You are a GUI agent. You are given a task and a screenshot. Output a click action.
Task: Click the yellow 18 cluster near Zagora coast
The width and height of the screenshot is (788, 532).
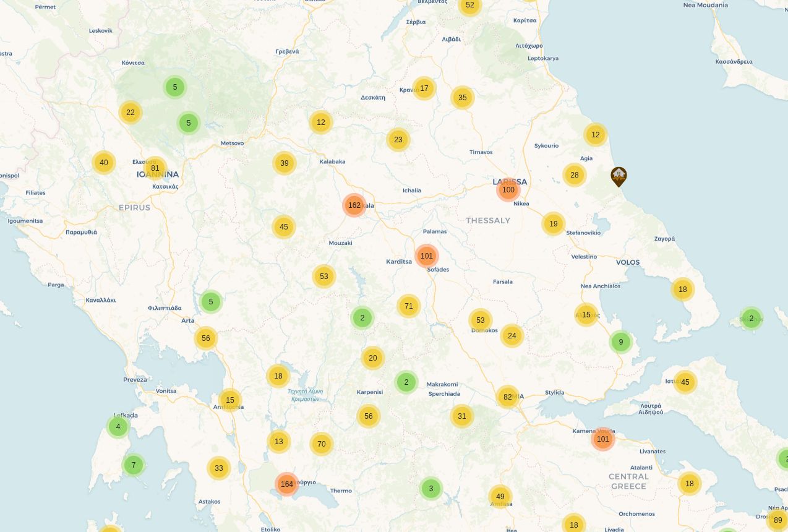pos(682,289)
